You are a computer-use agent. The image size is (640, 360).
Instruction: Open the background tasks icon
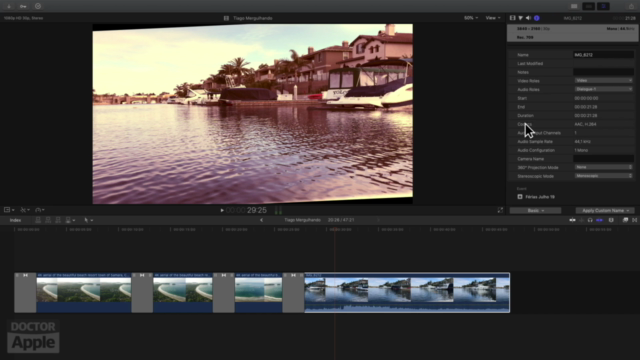click(38, 6)
